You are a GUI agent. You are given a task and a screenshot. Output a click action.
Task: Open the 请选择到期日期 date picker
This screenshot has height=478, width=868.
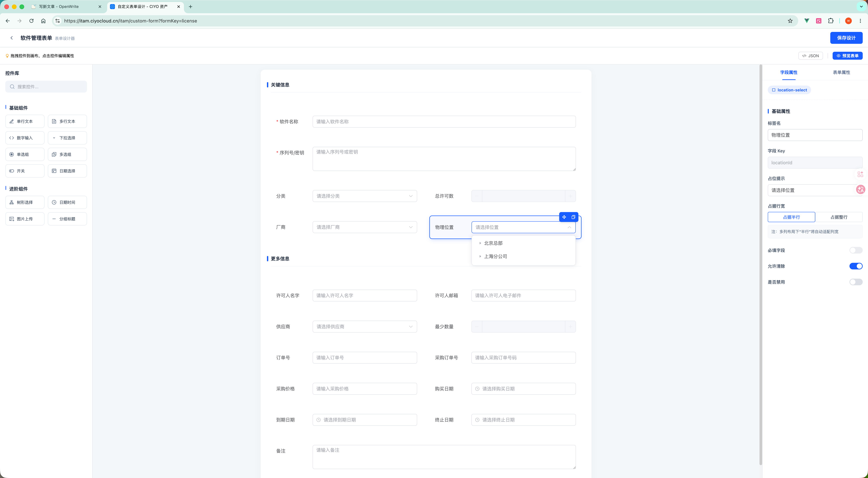pyautogui.click(x=365, y=420)
